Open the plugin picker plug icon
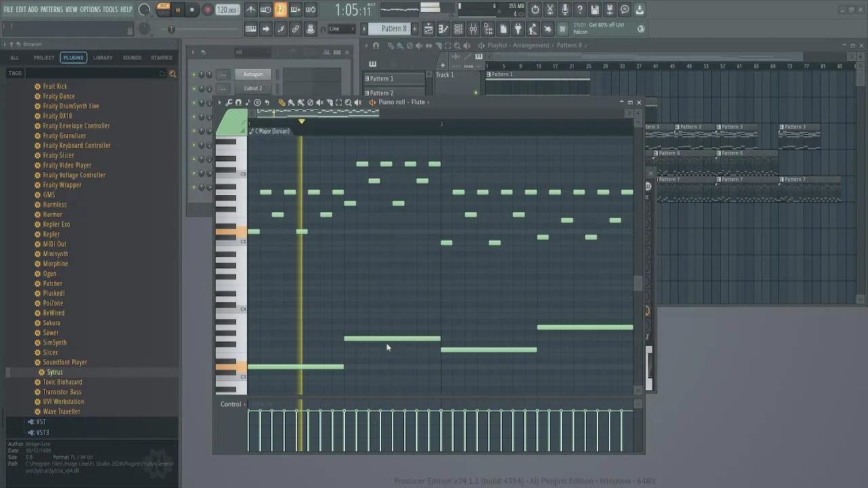The width and height of the screenshot is (868, 488). pyautogui.click(x=518, y=28)
